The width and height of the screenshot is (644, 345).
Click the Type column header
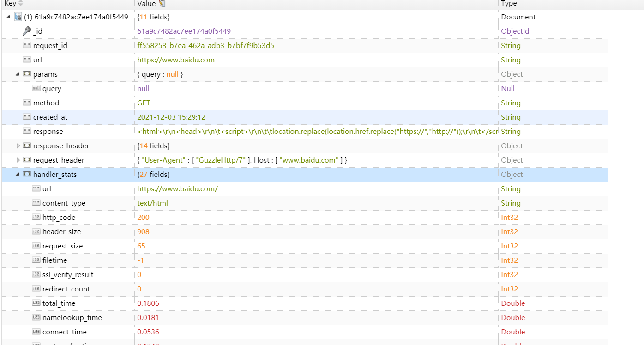coord(509,4)
